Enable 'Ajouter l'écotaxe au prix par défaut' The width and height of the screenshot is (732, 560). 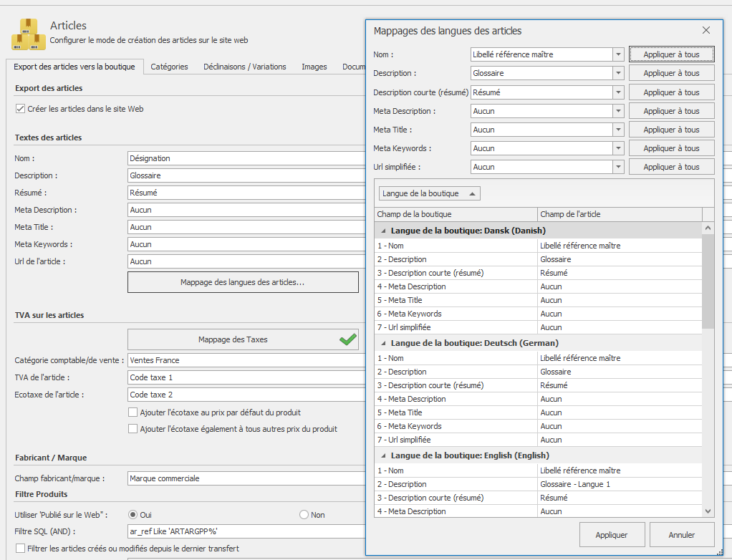point(133,412)
